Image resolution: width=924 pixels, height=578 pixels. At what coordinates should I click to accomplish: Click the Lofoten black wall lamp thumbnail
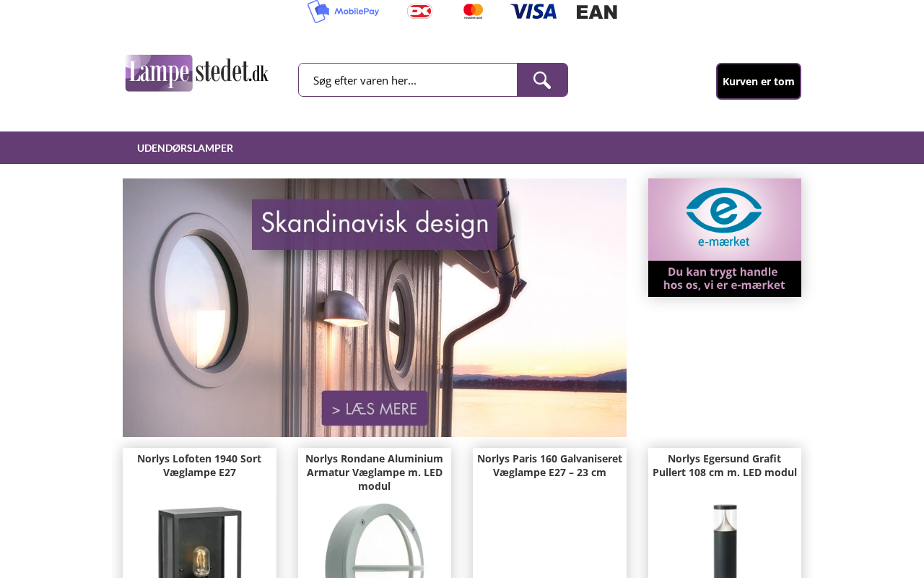point(199,542)
